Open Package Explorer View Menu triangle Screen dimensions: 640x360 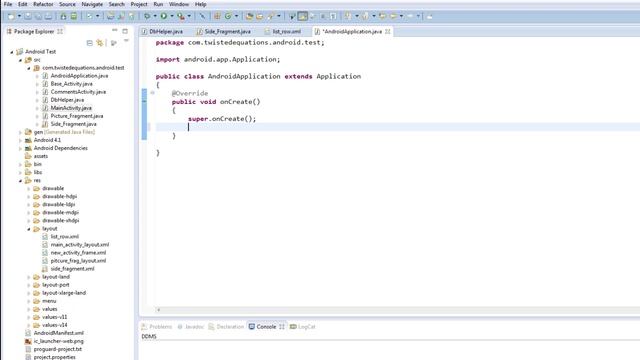coord(126,41)
